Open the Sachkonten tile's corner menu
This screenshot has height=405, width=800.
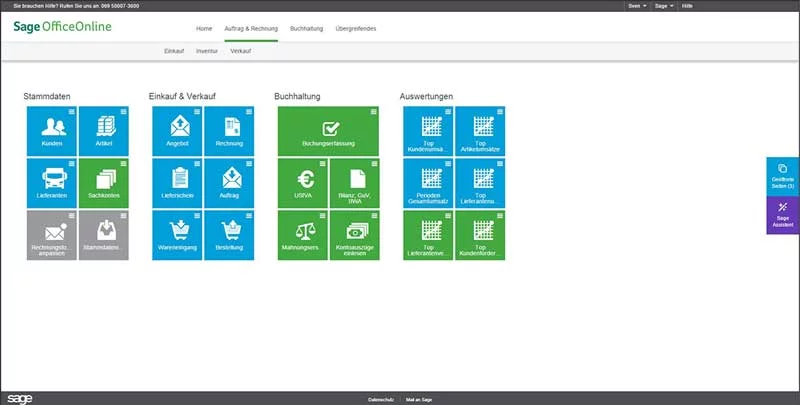[124, 162]
